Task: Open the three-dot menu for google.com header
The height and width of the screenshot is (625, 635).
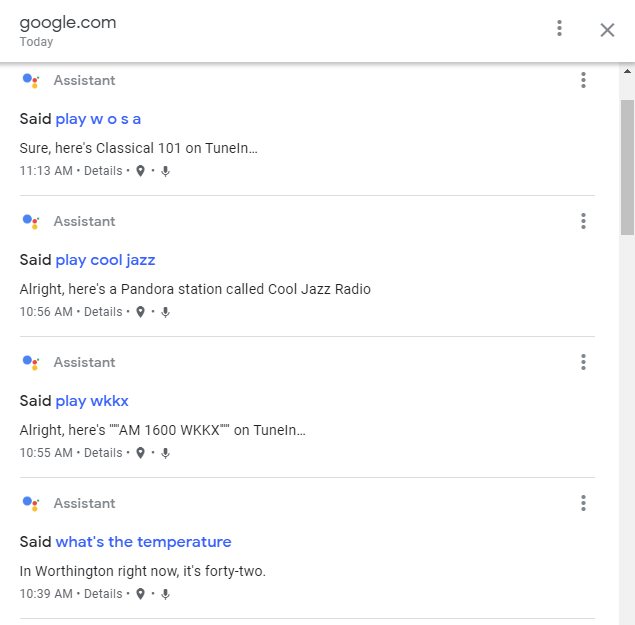Action: pyautogui.click(x=559, y=28)
